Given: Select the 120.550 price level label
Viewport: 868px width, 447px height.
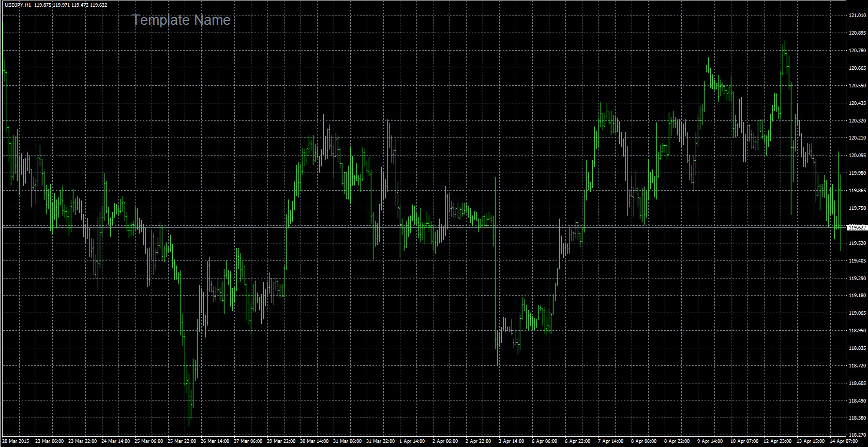Looking at the screenshot, I should [857, 86].
